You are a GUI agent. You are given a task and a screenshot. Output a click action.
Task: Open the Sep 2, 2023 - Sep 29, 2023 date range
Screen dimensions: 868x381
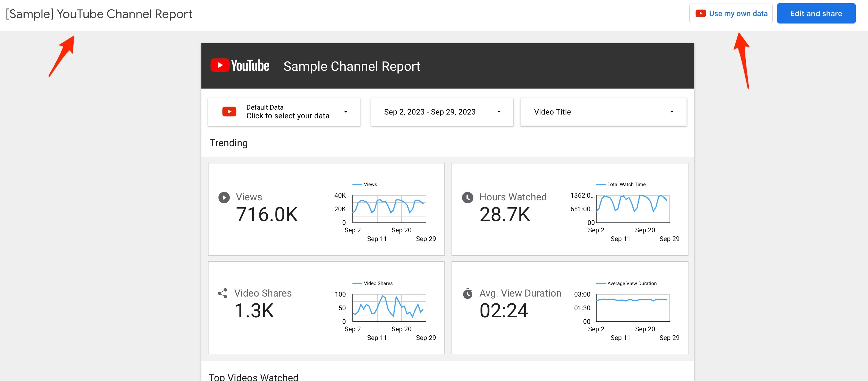click(x=442, y=112)
